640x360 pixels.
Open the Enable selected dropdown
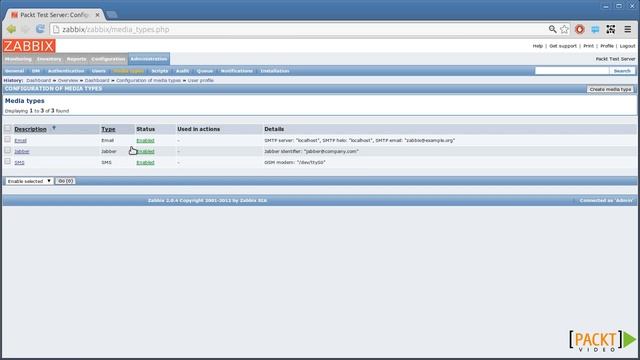coord(29,181)
